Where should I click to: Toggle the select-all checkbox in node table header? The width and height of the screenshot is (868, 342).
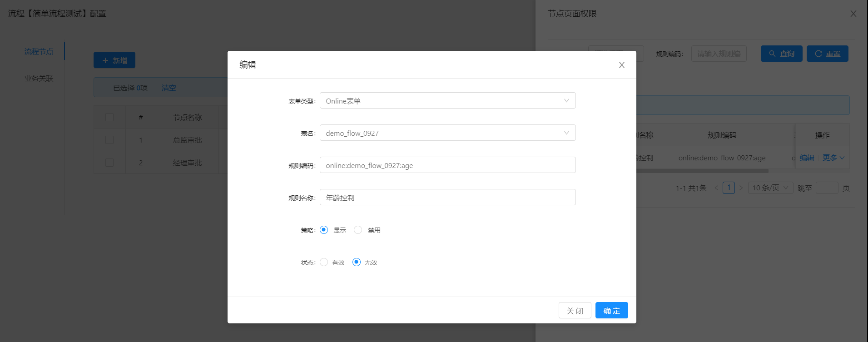(x=109, y=117)
